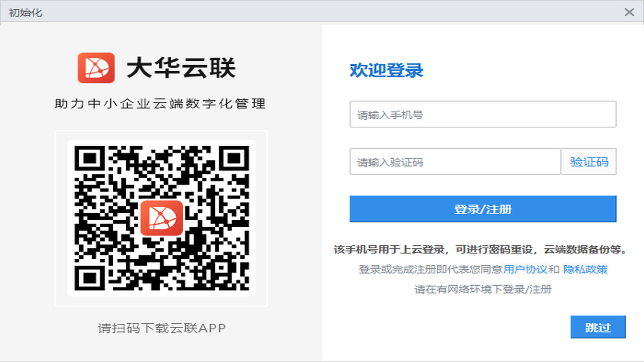Click the 跳过 skip button
Image resolution: width=644 pixels, height=362 pixels.
tap(598, 327)
